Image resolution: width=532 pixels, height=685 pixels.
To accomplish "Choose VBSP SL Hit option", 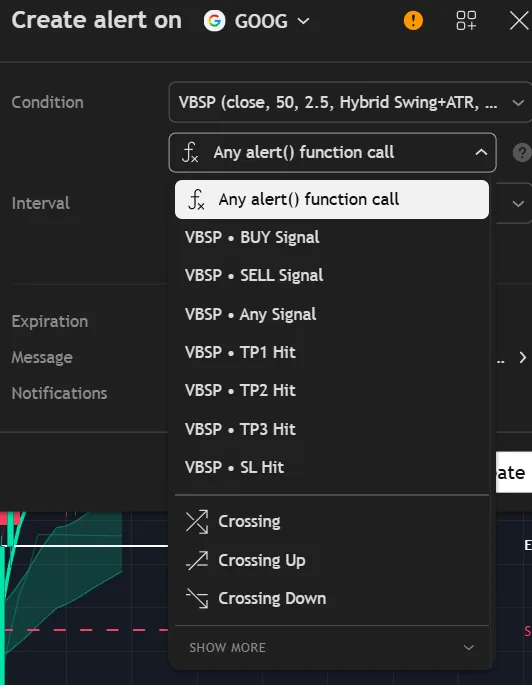I will coord(332,467).
